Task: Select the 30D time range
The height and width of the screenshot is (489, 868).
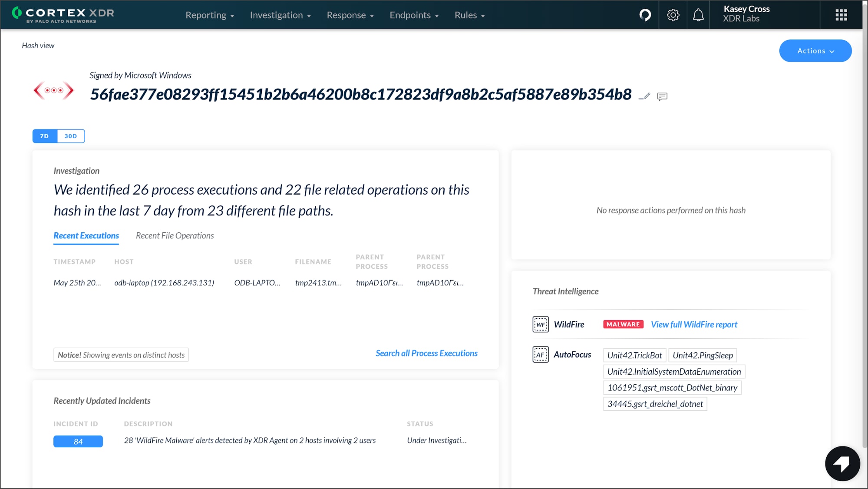Action: [71, 136]
